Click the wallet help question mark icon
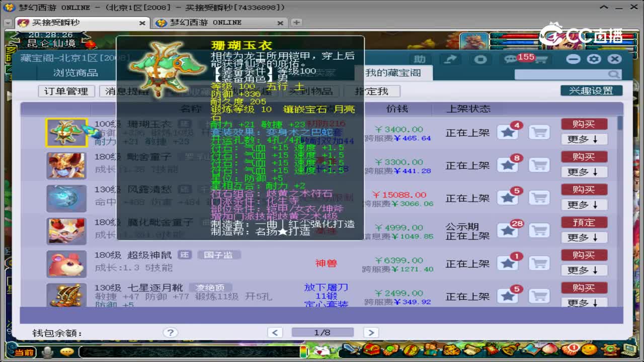 tap(171, 332)
